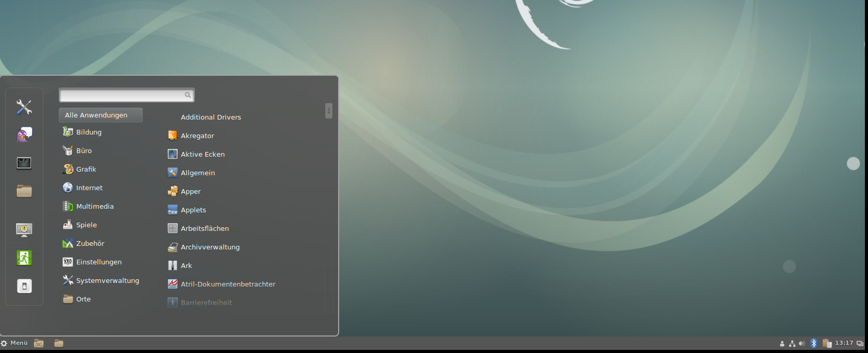Launch Akregator feed reader
The width and height of the screenshot is (868, 353).
click(x=197, y=136)
